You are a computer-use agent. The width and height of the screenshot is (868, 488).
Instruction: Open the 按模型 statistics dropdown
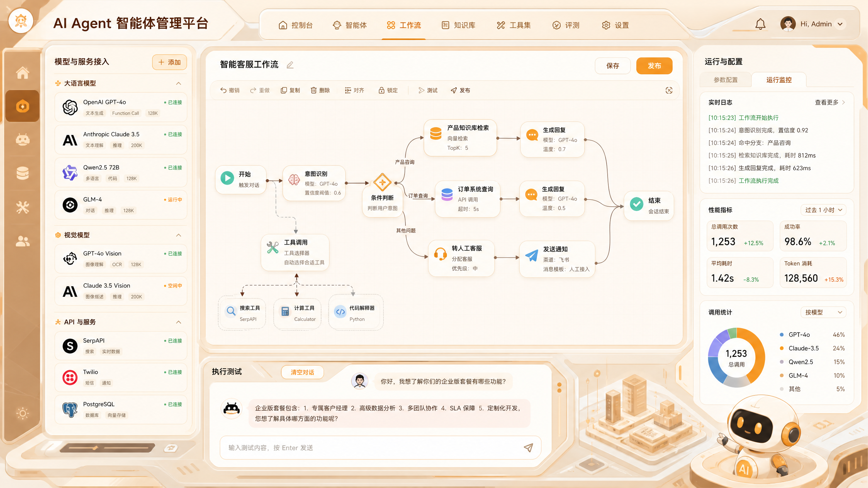823,312
